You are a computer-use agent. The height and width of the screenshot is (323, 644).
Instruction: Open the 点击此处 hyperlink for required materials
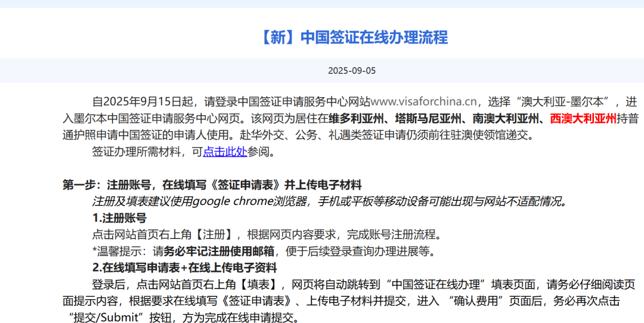(x=225, y=152)
